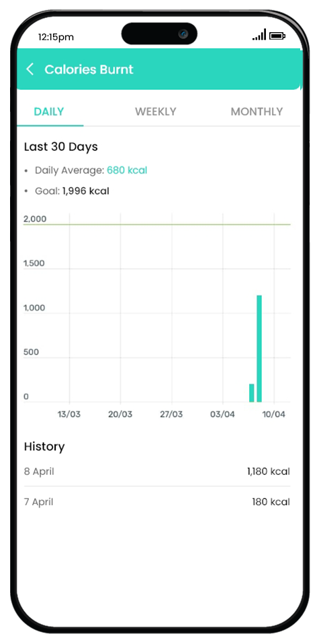Image resolution: width=319 pixels, height=644 pixels.
Task: Tap the 1,996 kcal goal value
Action: coord(85,191)
